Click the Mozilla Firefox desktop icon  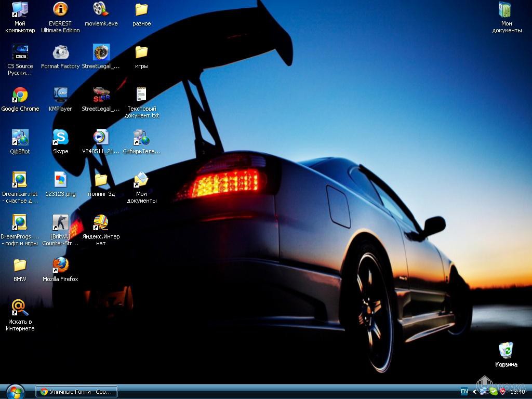pyautogui.click(x=61, y=265)
